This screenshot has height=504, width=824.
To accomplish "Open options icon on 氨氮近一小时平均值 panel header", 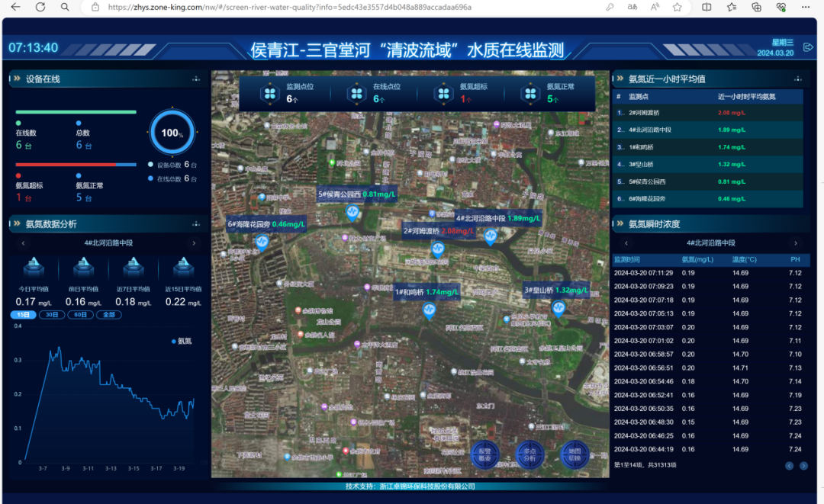I will tap(797, 79).
